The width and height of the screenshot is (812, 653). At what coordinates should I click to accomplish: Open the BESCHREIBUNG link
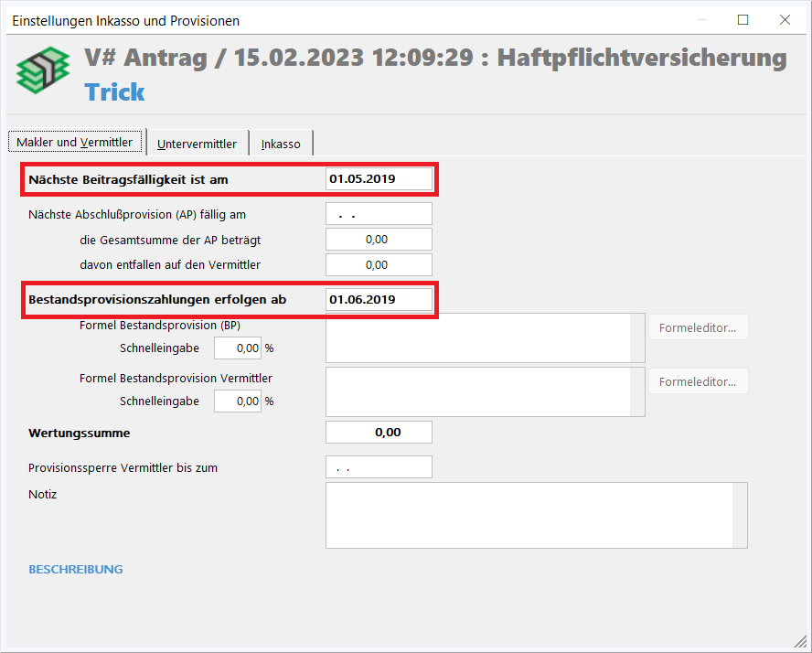click(x=76, y=570)
